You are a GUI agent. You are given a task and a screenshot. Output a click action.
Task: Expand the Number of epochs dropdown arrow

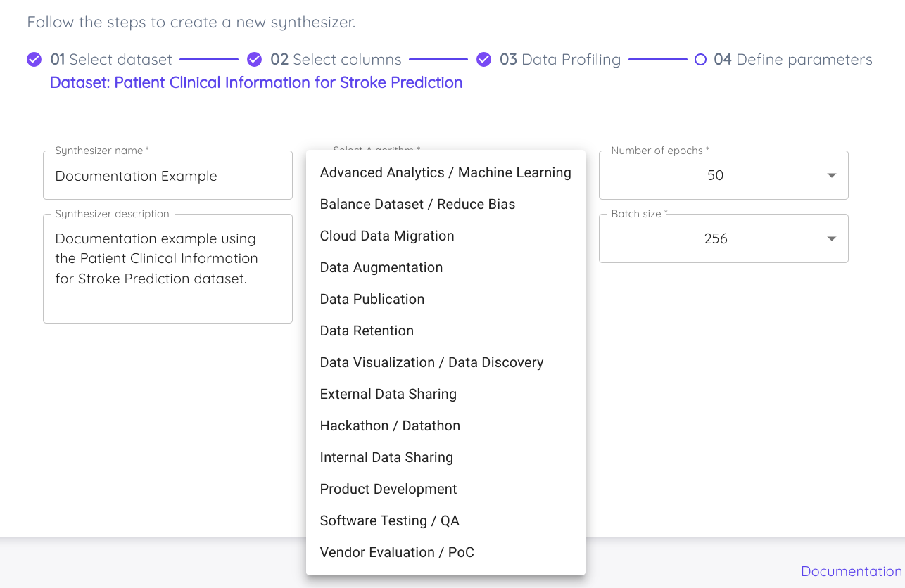tap(832, 175)
